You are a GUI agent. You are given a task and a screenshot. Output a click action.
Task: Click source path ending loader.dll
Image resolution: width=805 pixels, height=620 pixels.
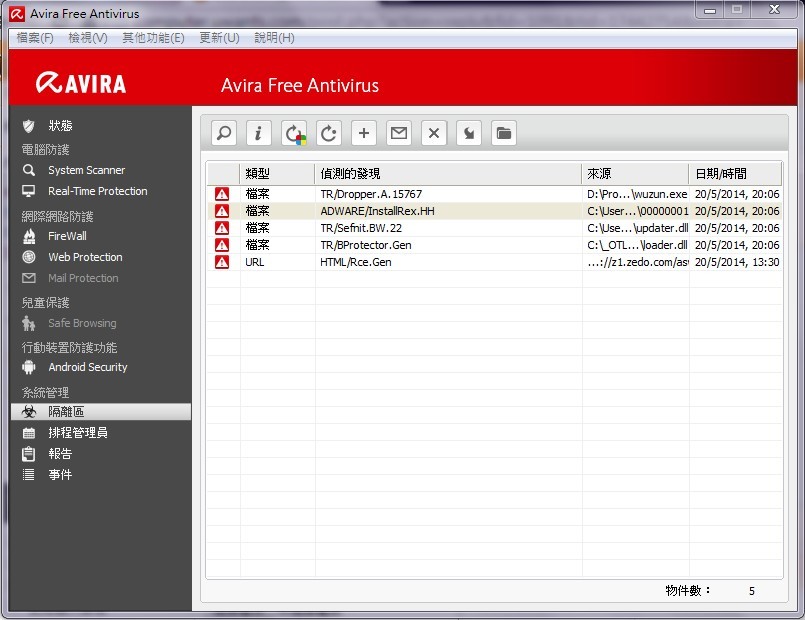pos(637,245)
